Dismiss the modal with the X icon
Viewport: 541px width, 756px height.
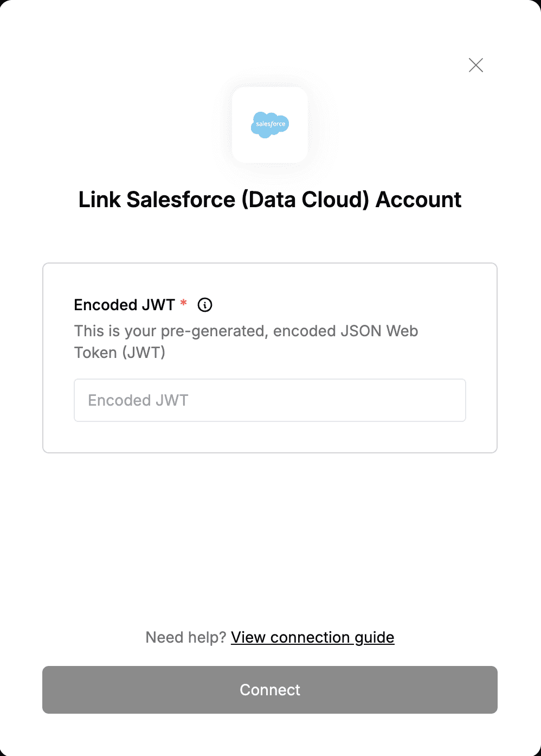(476, 65)
